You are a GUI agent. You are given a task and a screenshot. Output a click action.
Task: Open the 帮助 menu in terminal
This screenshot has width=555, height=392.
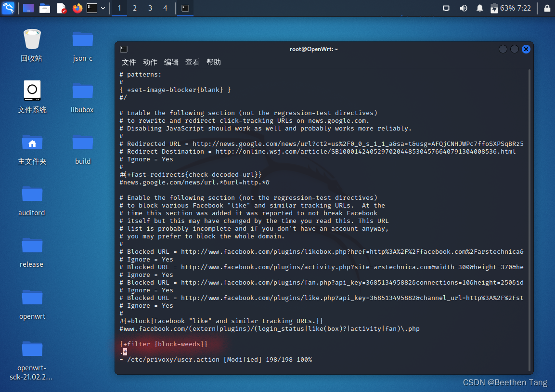(x=214, y=62)
